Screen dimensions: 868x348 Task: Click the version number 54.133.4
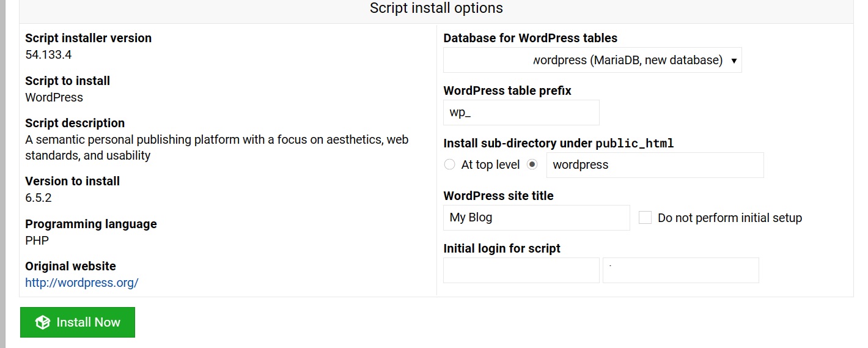tap(48, 54)
